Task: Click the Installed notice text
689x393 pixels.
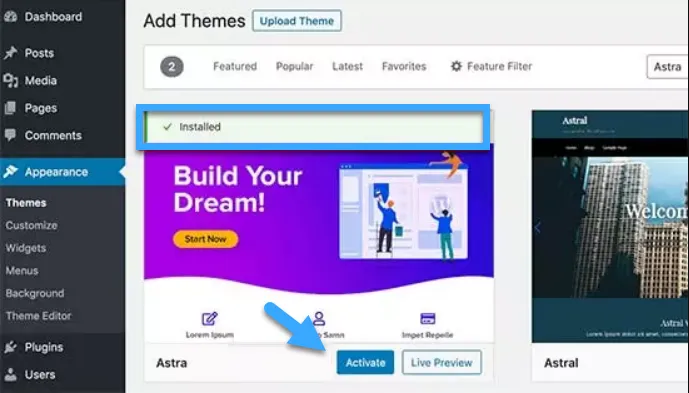Action: 200,127
